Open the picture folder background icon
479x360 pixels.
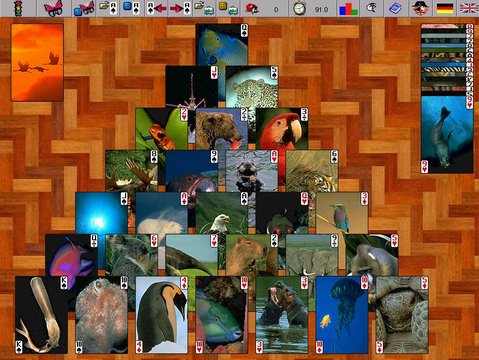(x=204, y=8)
